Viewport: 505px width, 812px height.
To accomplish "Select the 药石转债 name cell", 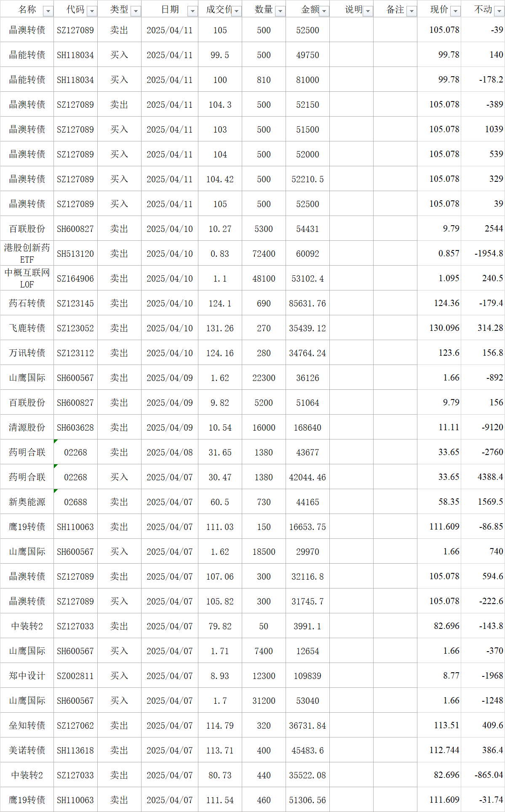I will coord(27,303).
